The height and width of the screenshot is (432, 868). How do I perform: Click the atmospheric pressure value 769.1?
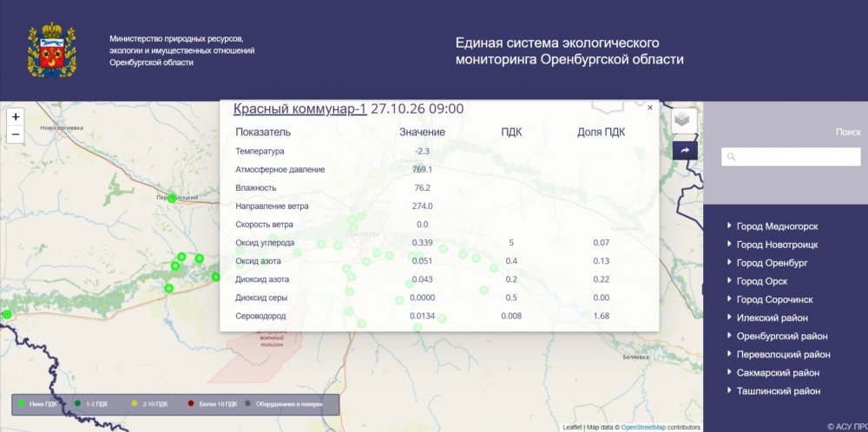[x=423, y=169]
